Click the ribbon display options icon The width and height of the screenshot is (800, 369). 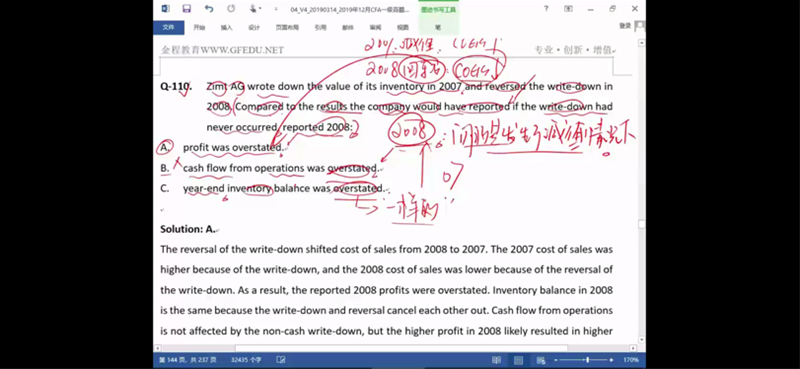(x=568, y=9)
